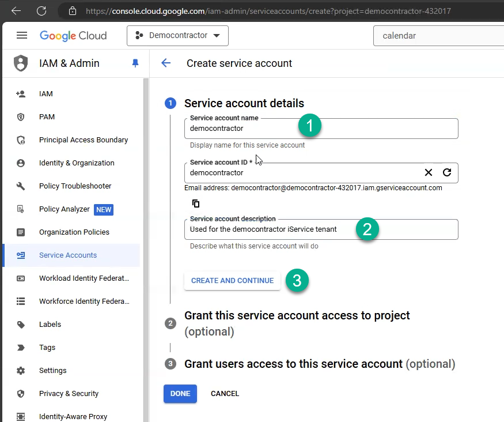Viewport: 504px width, 422px height.
Task: Click the Workload Identity Federation icon
Action: (x=21, y=278)
